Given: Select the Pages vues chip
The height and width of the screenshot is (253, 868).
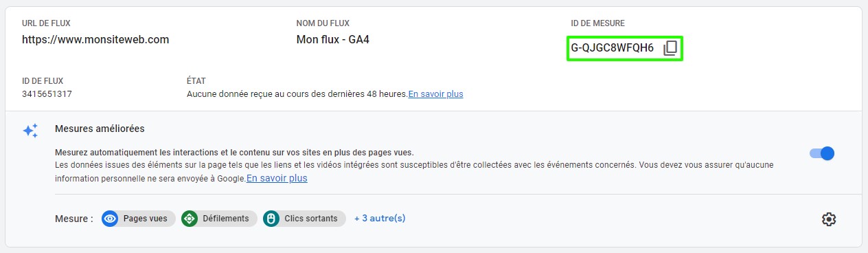Looking at the screenshot, I should coord(139,219).
